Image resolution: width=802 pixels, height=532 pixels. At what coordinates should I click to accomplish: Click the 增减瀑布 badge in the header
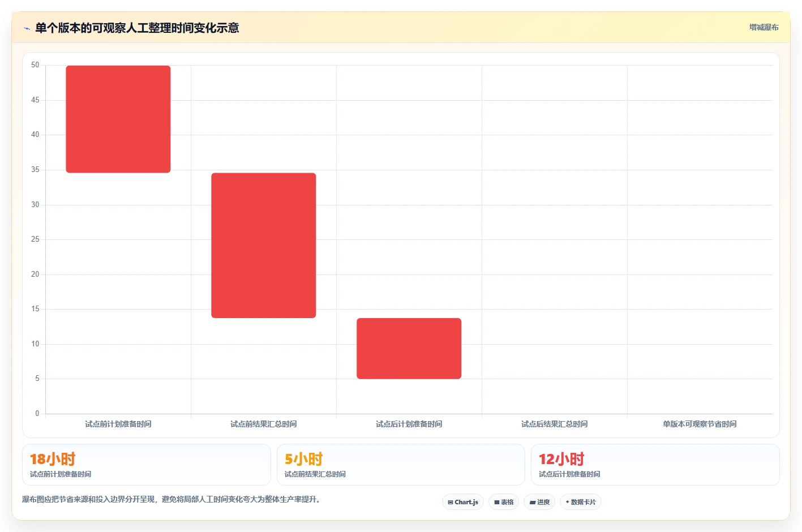[x=764, y=27]
